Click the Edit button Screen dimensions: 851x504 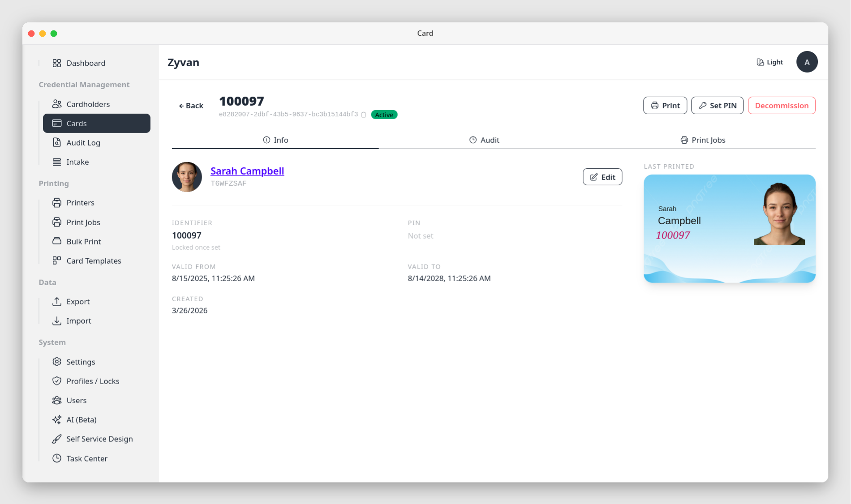(x=602, y=177)
